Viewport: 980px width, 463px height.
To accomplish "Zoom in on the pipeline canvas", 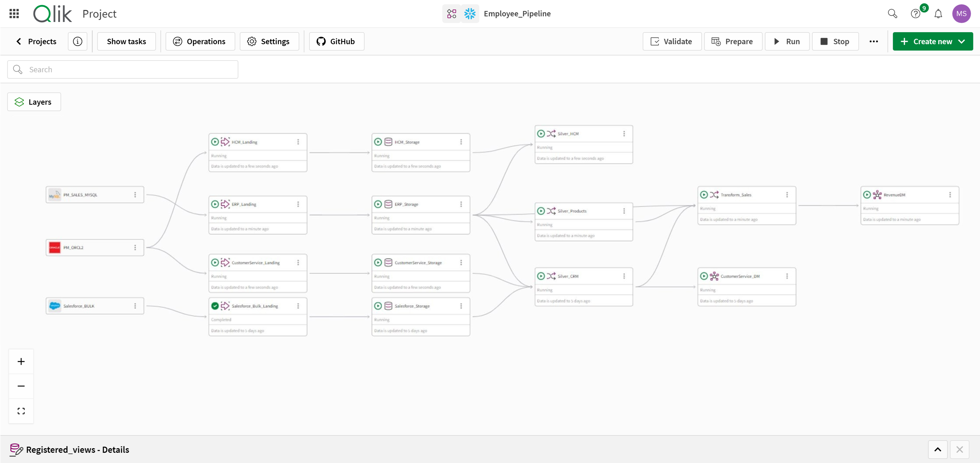I will pos(21,361).
